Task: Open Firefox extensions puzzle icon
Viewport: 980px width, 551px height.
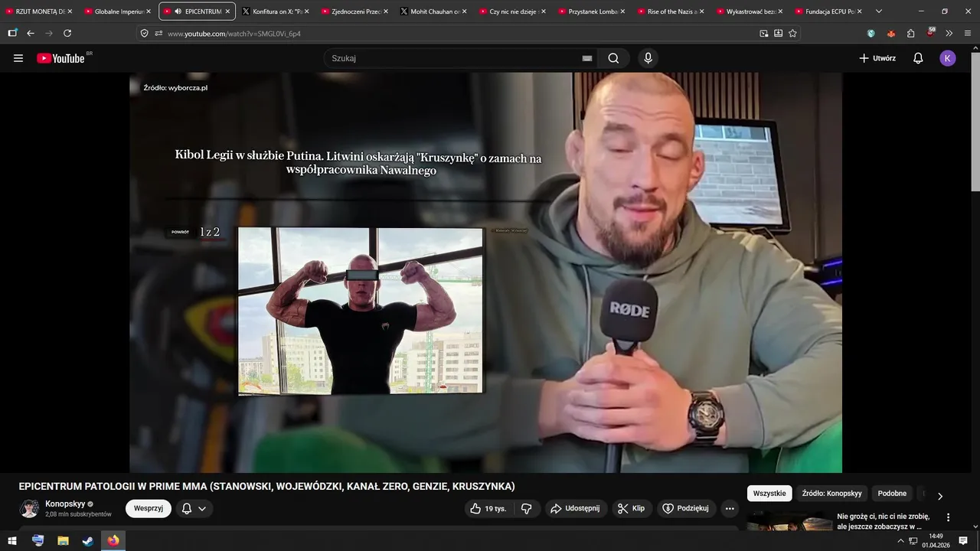Action: coord(910,33)
